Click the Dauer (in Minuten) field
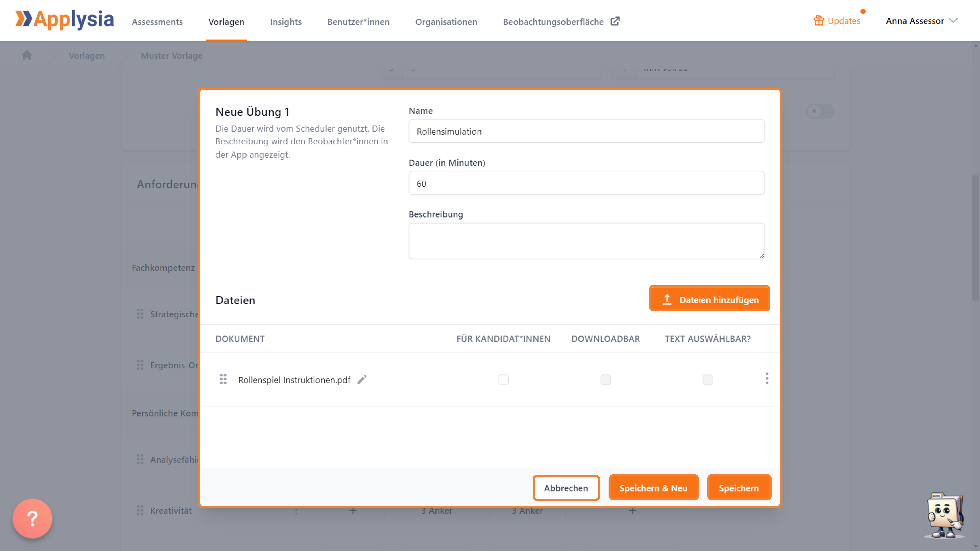Image resolution: width=980 pixels, height=551 pixels. tap(586, 183)
